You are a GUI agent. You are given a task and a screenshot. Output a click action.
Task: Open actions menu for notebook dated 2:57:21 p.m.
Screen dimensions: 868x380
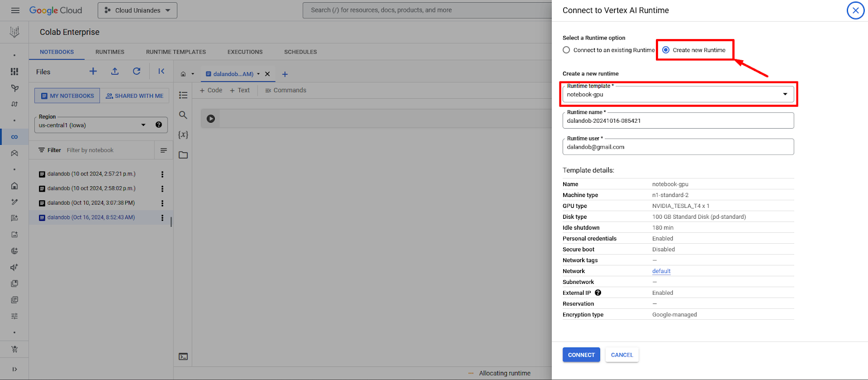(162, 174)
